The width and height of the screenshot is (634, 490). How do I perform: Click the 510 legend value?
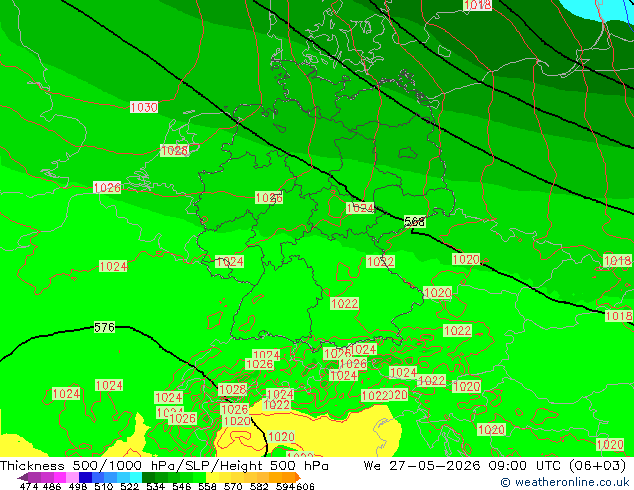[x=104, y=486]
